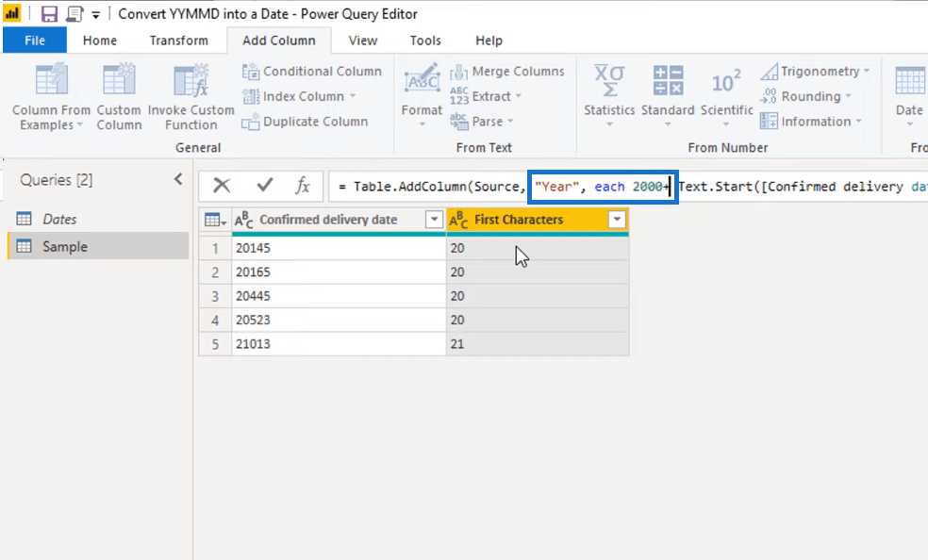Screen dimensions: 928x560
Task: Open the Information dropdown
Action: point(811,122)
